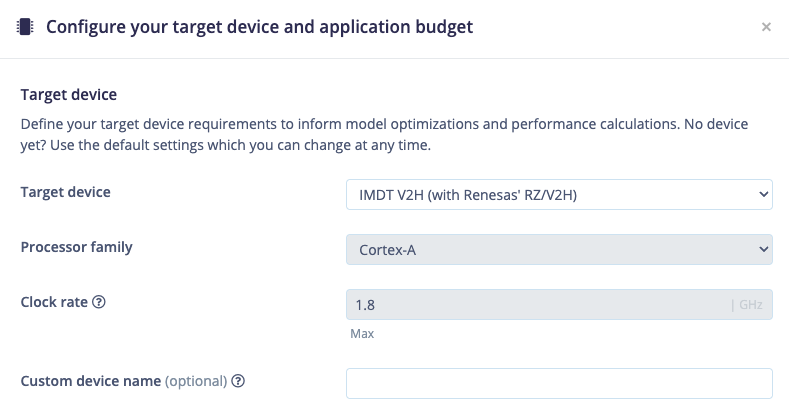This screenshot has width=789, height=416.
Task: Focus the Clock rate field showing 1.8
Action: pos(559,304)
